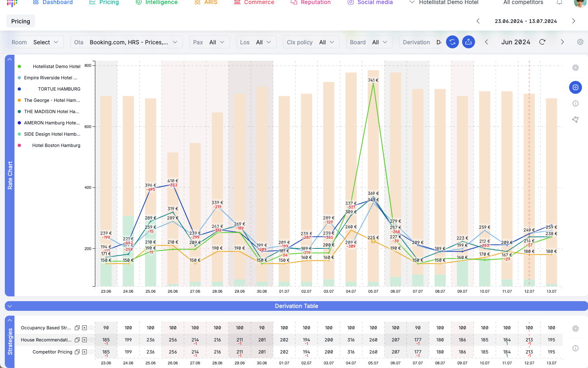
Task: Open filter bar settings gear
Action: [x=580, y=42]
